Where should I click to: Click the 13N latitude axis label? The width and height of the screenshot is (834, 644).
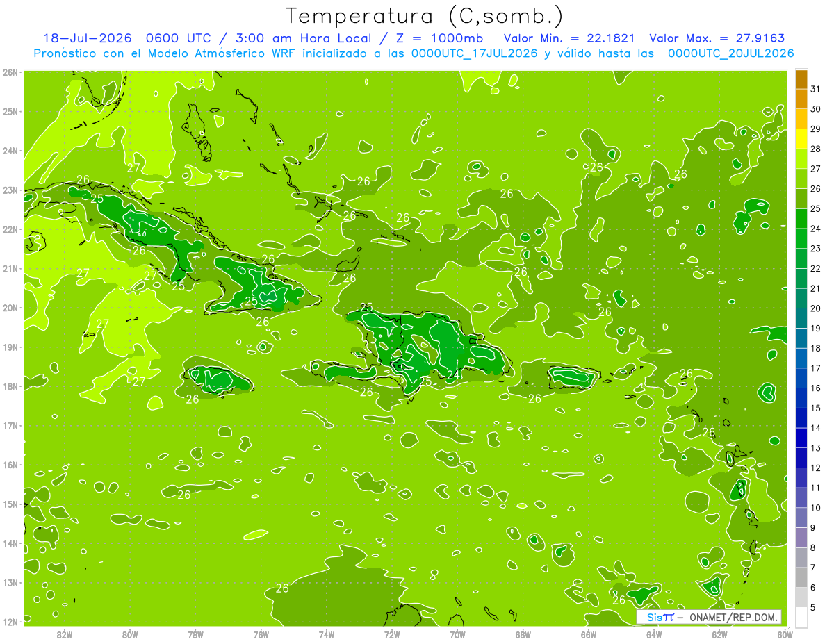click(x=10, y=583)
